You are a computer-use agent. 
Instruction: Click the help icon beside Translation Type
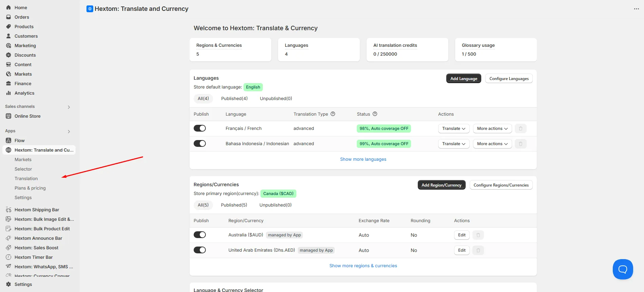(x=333, y=114)
